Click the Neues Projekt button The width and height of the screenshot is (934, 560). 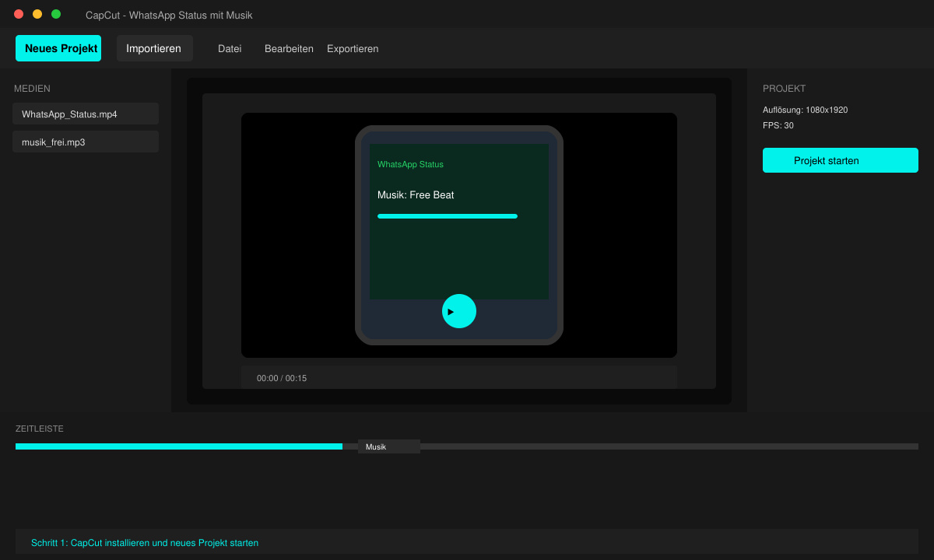(58, 48)
